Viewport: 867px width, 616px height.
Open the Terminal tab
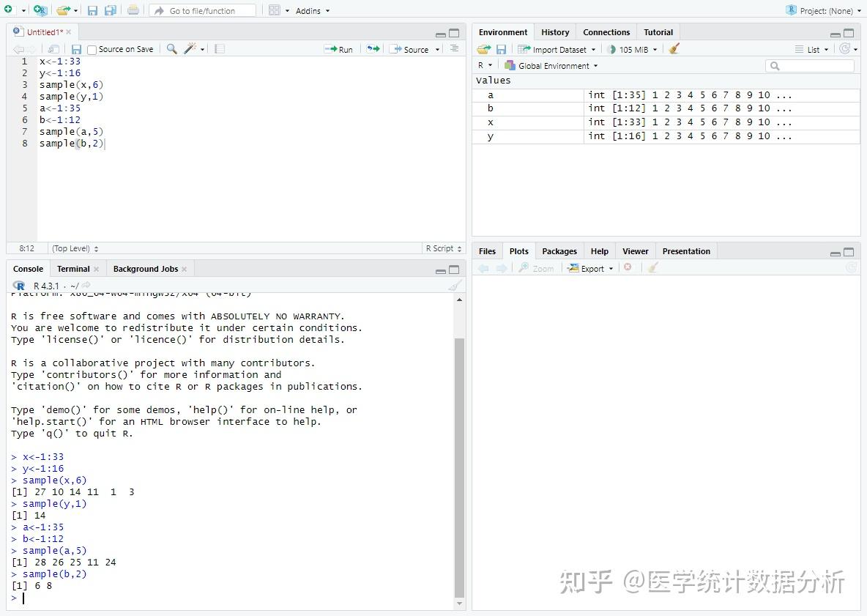tap(72, 268)
